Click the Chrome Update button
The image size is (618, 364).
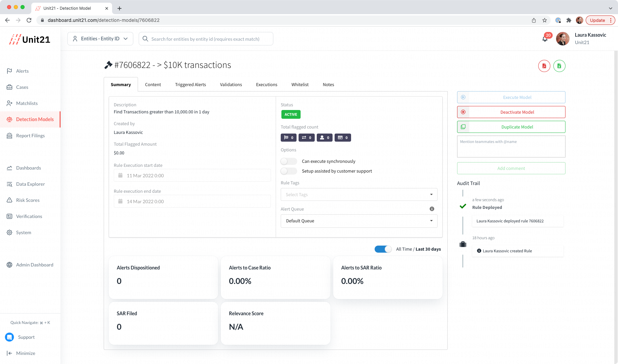pyautogui.click(x=600, y=20)
